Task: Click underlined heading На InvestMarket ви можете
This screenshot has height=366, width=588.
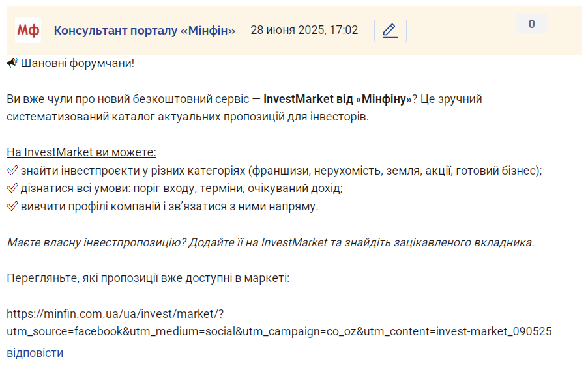Action: coord(81,152)
